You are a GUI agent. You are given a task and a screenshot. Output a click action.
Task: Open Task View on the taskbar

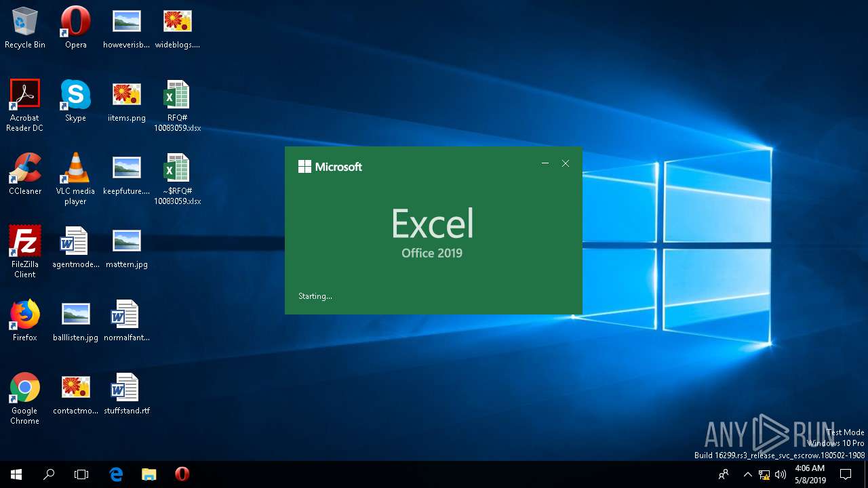pos(81,474)
